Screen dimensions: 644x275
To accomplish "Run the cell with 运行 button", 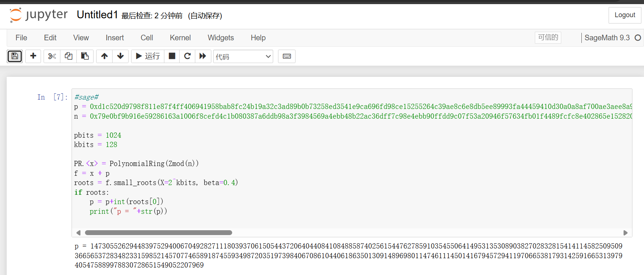I will (x=148, y=56).
